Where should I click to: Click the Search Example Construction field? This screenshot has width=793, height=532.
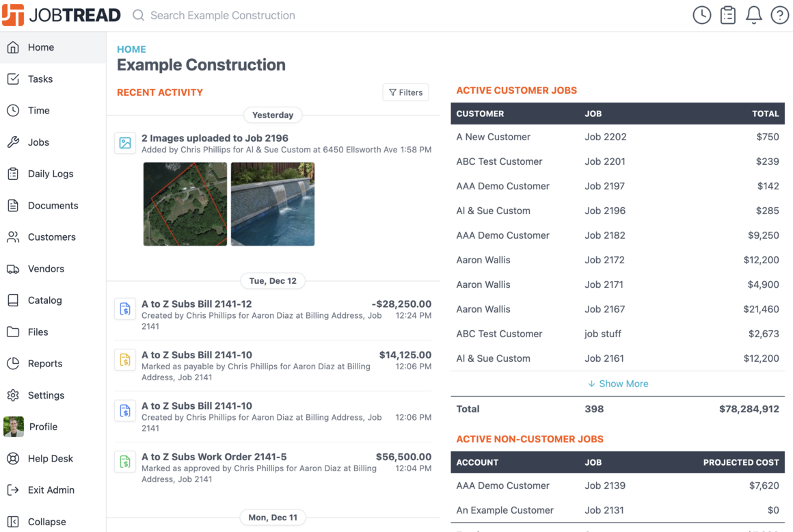click(223, 15)
